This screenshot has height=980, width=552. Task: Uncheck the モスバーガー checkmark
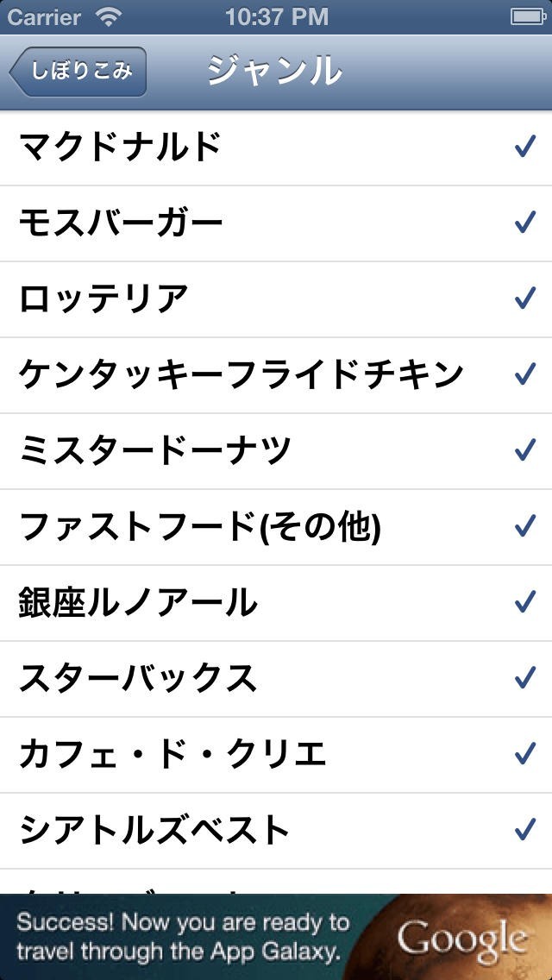click(x=524, y=223)
